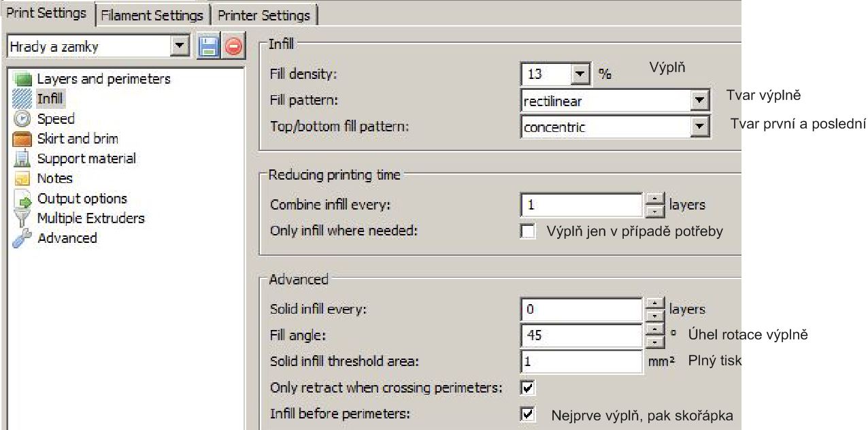This screenshot has height=430, width=868.
Task: Open the Notes page
Action: pos(54,178)
